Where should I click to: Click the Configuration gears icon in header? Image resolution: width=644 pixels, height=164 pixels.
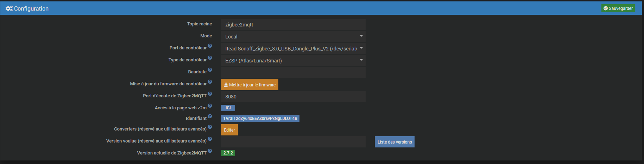(x=9, y=8)
